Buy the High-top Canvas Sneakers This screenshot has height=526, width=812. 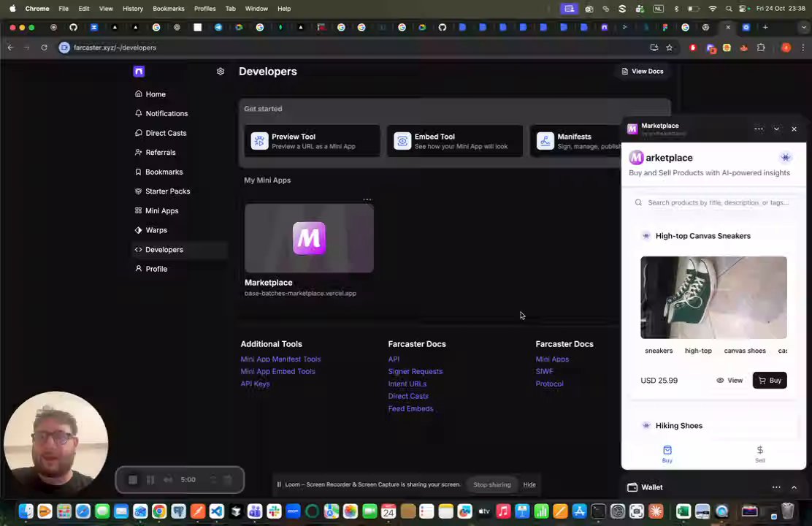pos(770,381)
